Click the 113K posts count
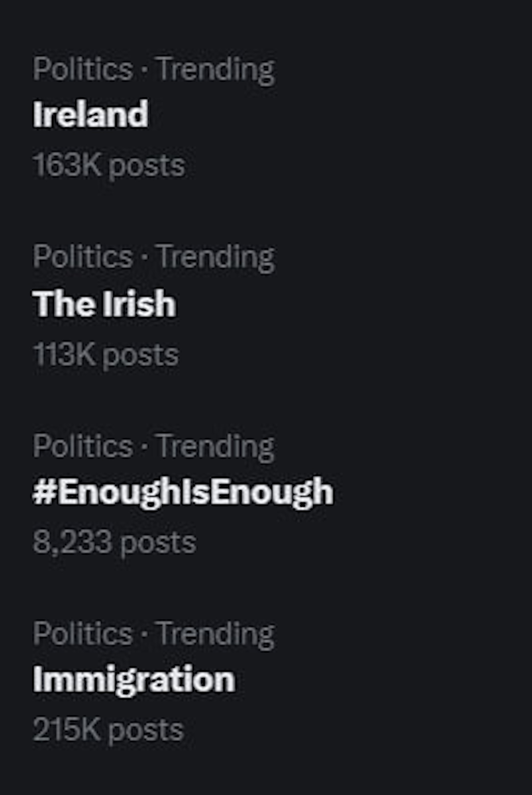The height and width of the screenshot is (795, 532). pyautogui.click(x=106, y=355)
